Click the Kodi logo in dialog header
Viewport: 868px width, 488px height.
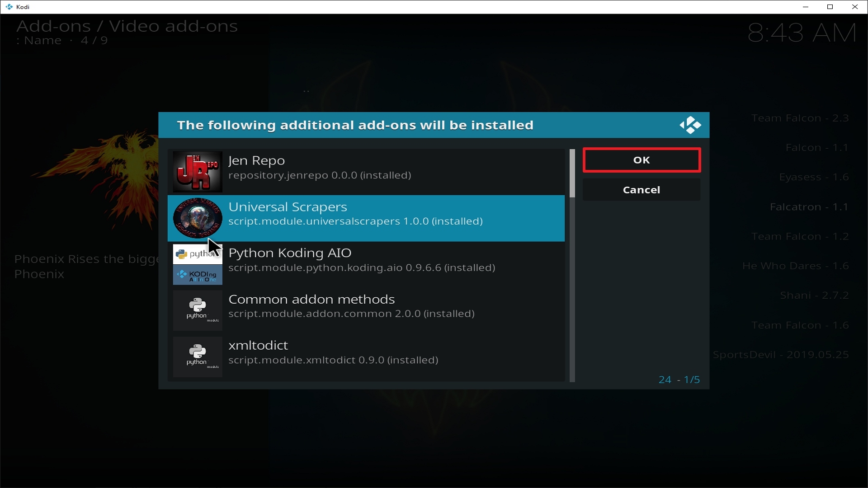click(690, 125)
